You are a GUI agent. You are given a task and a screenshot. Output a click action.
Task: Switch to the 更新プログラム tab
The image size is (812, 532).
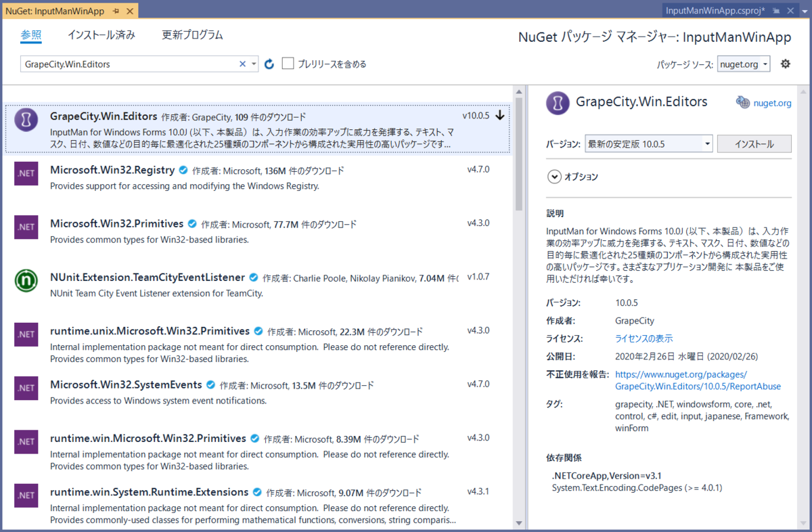coord(192,35)
